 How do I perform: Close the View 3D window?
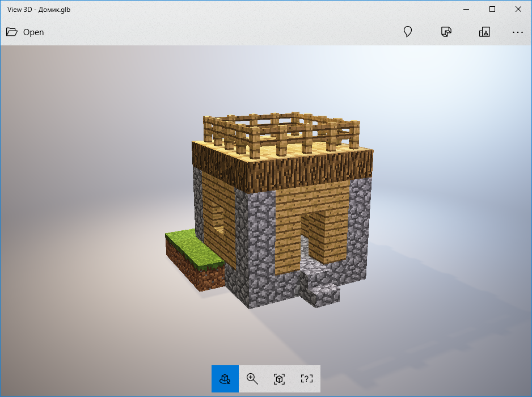tap(518, 9)
